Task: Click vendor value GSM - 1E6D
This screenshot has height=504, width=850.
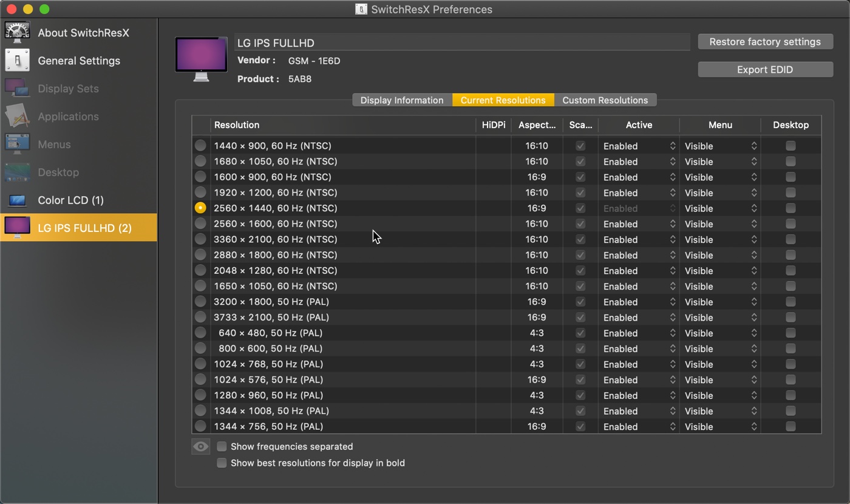Action: (314, 61)
